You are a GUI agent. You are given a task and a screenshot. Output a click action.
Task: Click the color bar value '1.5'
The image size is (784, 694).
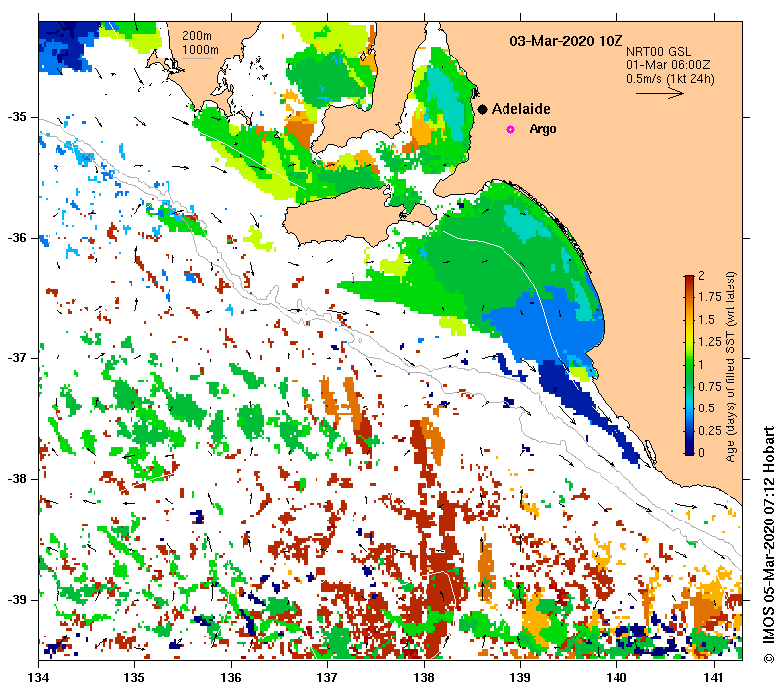706,319
